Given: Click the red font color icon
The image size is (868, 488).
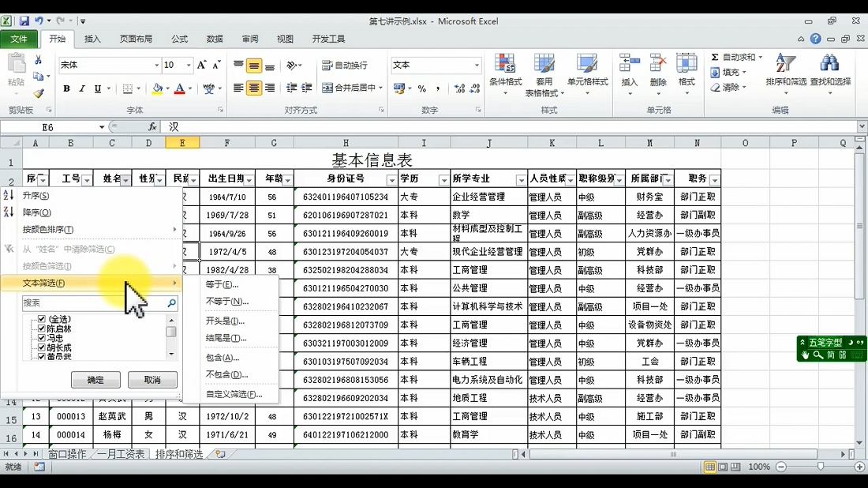Looking at the screenshot, I should coord(179,88).
